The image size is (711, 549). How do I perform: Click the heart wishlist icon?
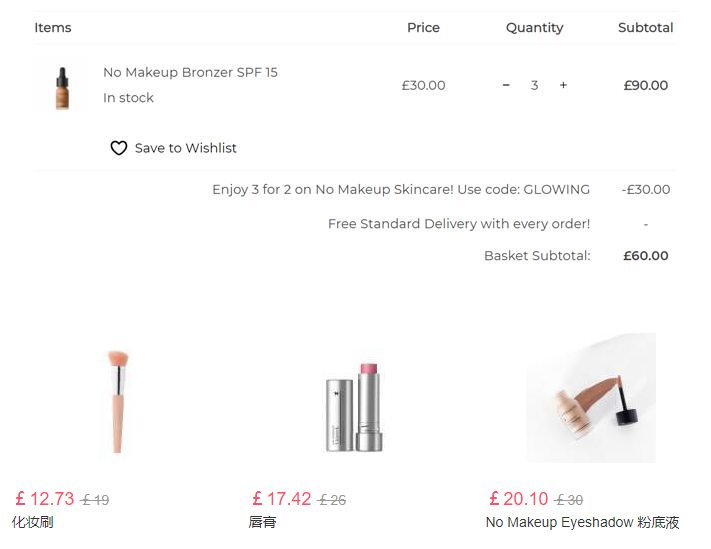pos(119,148)
